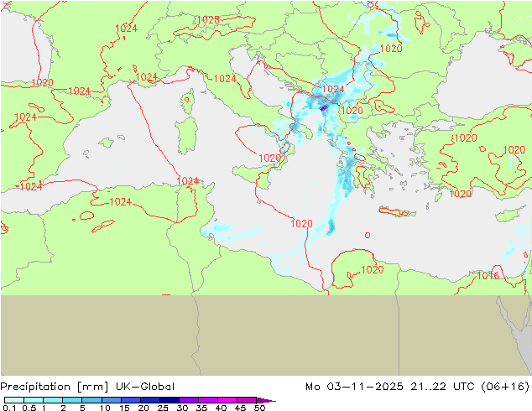
Task: Pick the magenta legend swatch between 40 and 45
Action: pos(227,400)
